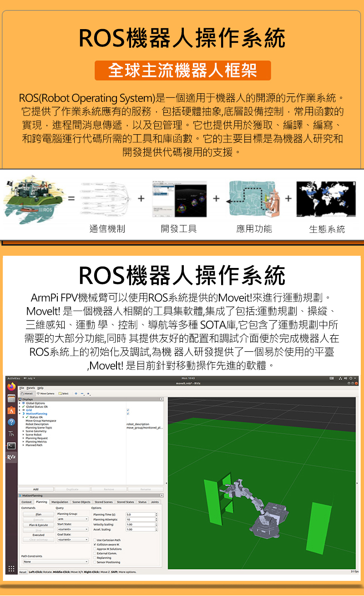The height and width of the screenshot is (596, 364).
Task: Switch to the Scene Objects tab
Action: tap(81, 502)
